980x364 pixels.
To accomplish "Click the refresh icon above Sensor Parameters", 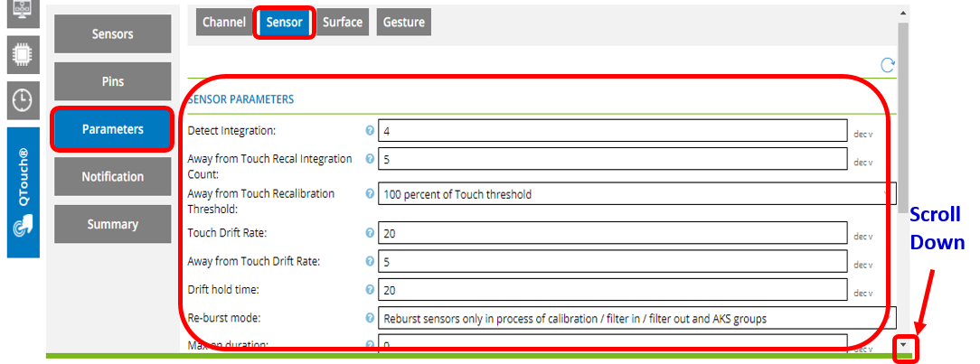I will [888, 64].
